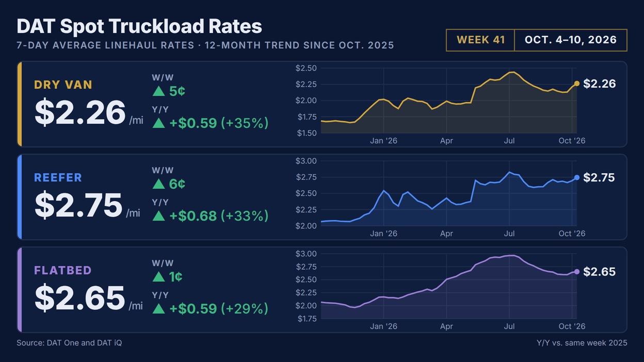
Task: Click the REEFER label
Action: pyautogui.click(x=58, y=178)
